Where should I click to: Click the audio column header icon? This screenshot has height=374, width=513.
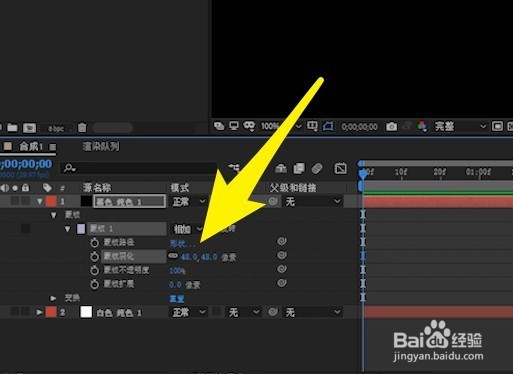(5, 188)
